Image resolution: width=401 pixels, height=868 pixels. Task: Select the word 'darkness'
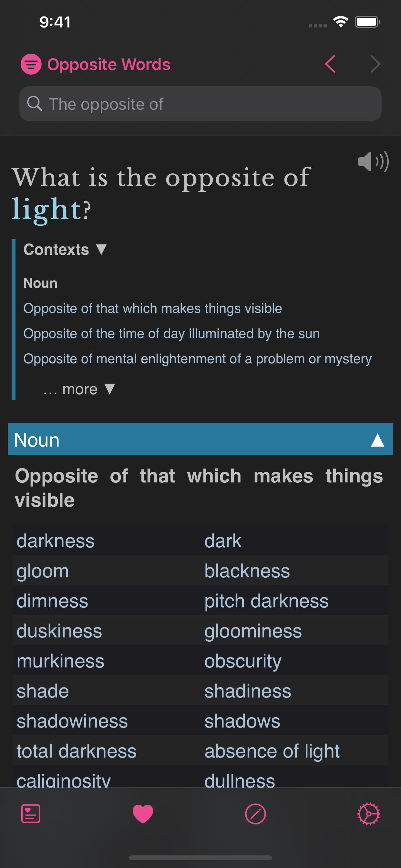[56, 541]
